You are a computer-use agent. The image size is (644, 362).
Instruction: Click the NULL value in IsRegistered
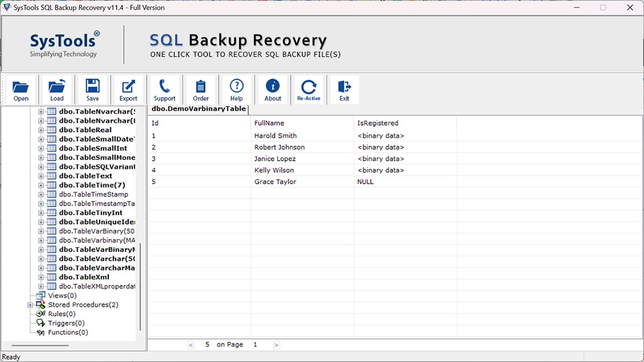(365, 182)
